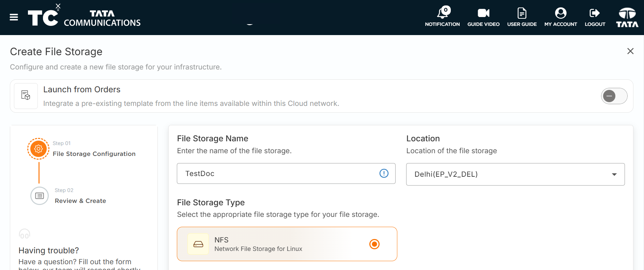Click the File Storage Name input field
This screenshot has height=270, width=644.
pyautogui.click(x=286, y=174)
